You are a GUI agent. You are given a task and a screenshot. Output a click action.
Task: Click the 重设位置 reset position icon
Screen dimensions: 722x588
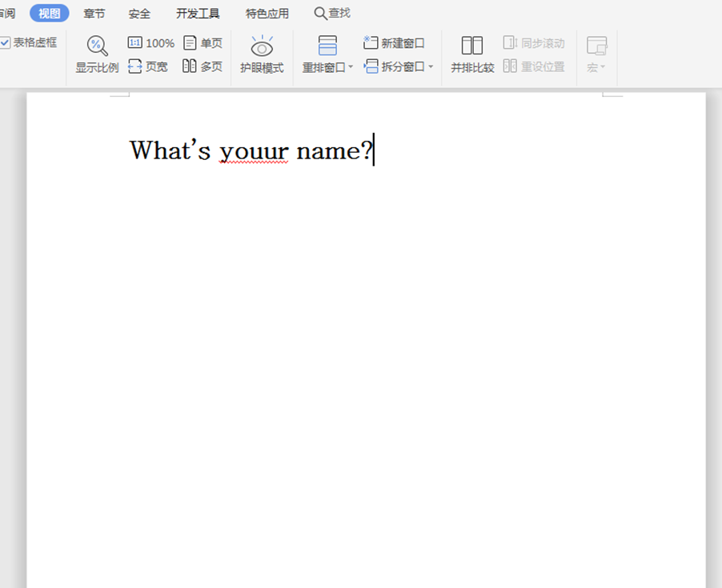click(510, 67)
